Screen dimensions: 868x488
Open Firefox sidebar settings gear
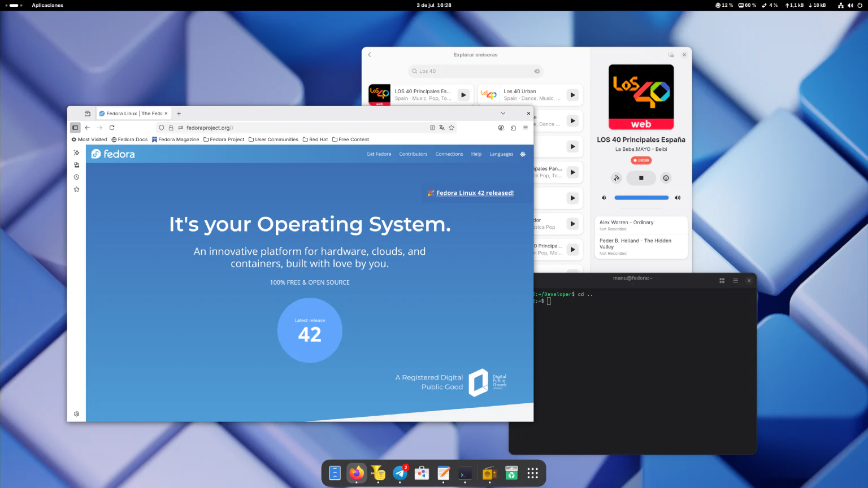76,413
